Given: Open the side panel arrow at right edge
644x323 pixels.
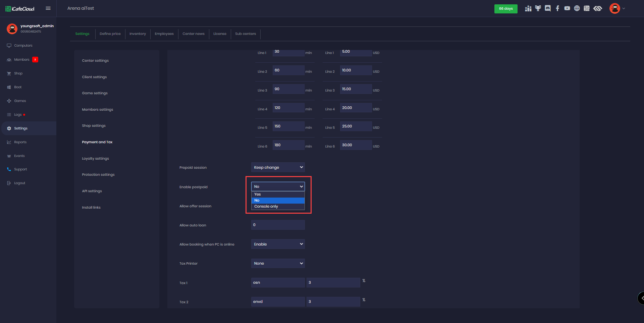Looking at the screenshot, I should [x=641, y=298].
